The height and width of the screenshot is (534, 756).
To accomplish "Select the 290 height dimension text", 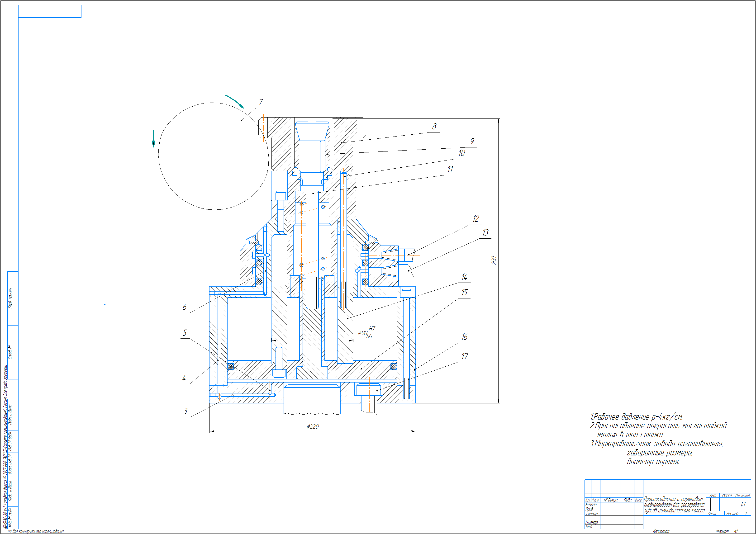I will (494, 260).
